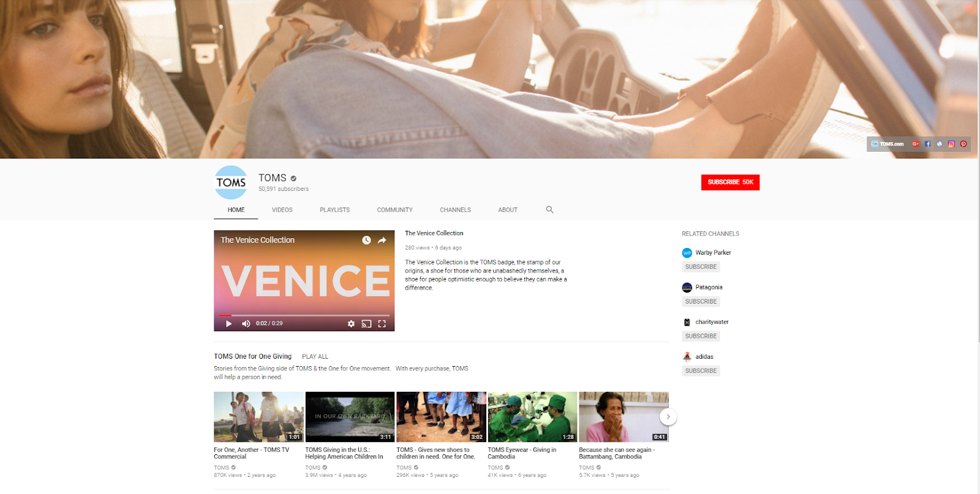Open the globe website icon in banner
The image size is (980, 494).
pos(940,144)
